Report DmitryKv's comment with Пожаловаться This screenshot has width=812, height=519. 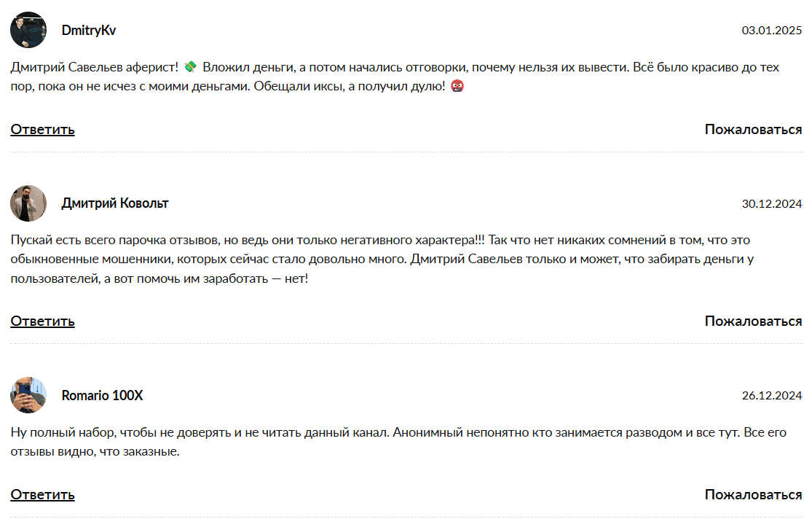(753, 130)
